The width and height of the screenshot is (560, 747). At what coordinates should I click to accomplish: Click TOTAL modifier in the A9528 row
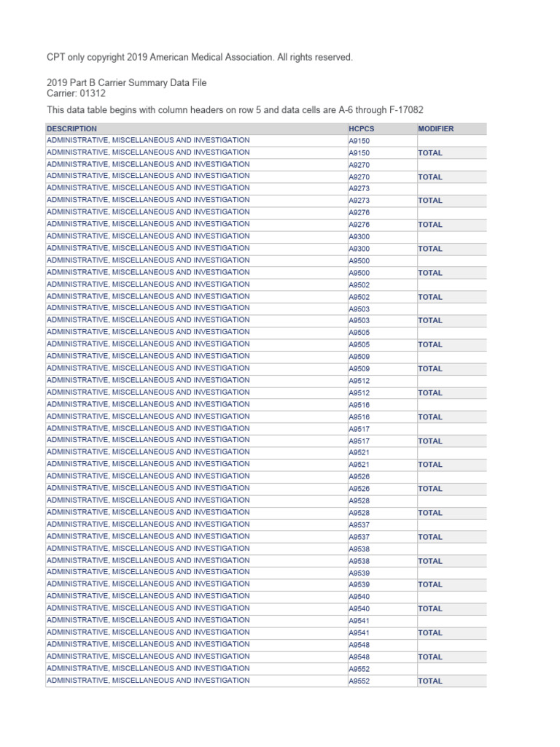(430, 513)
